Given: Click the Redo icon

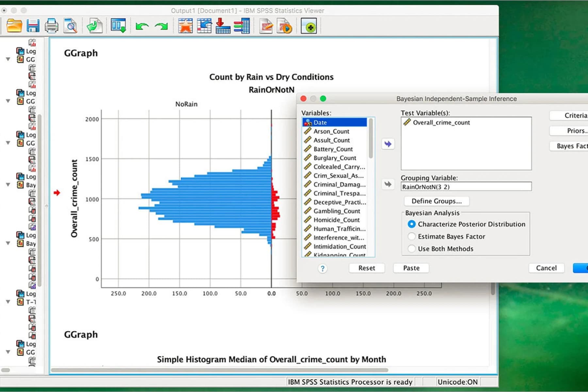Looking at the screenshot, I should tap(160, 26).
